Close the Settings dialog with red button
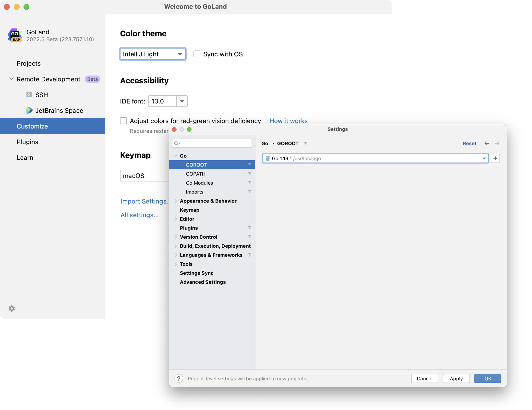 pos(174,129)
